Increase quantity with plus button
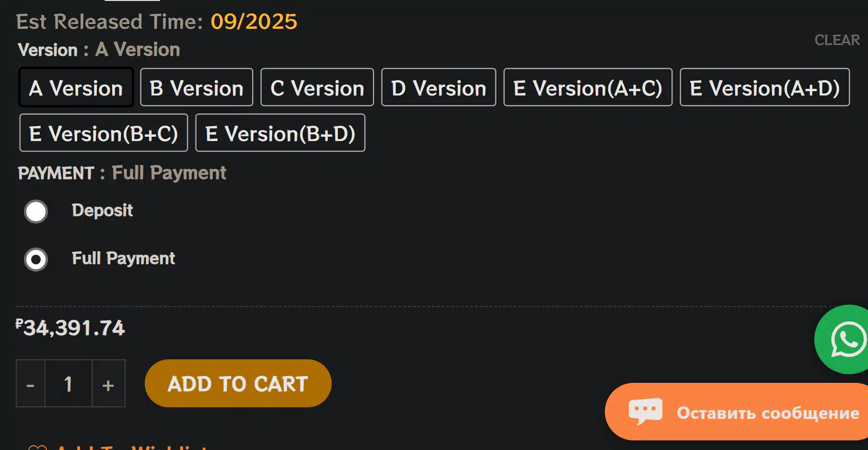This screenshot has height=450, width=868. 108,384
